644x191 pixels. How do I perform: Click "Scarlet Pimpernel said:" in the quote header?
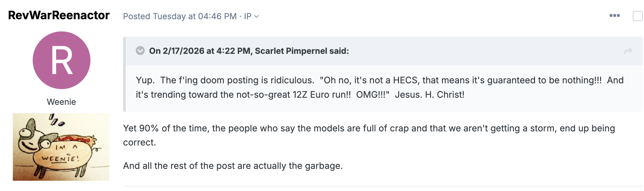click(301, 51)
